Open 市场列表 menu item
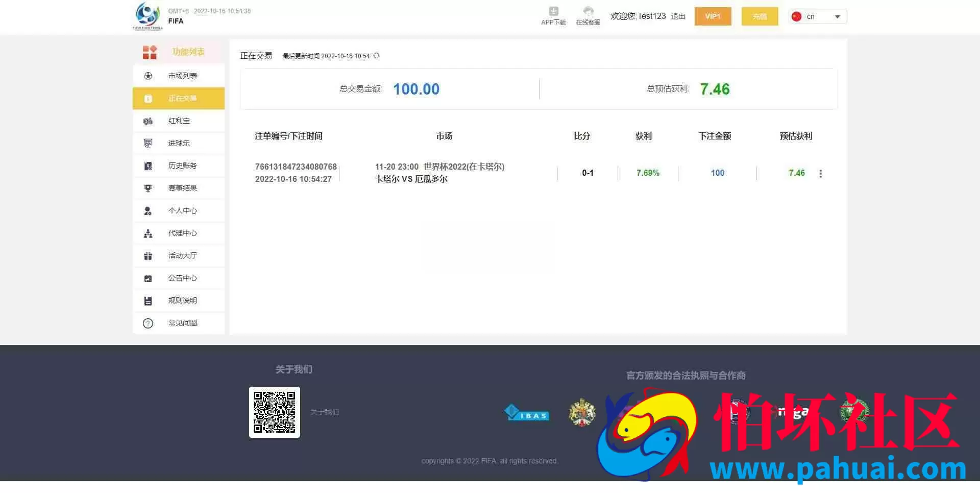Image resolution: width=980 pixels, height=493 pixels. click(x=179, y=76)
